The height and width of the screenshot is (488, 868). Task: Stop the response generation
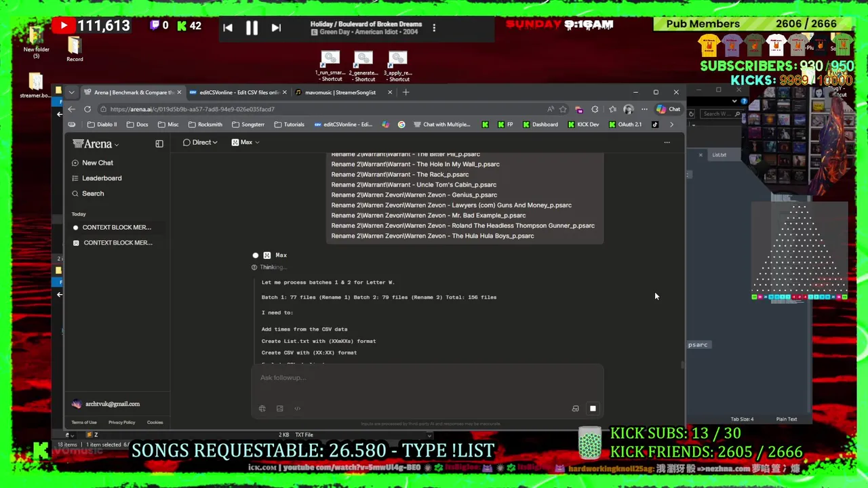tap(593, 409)
